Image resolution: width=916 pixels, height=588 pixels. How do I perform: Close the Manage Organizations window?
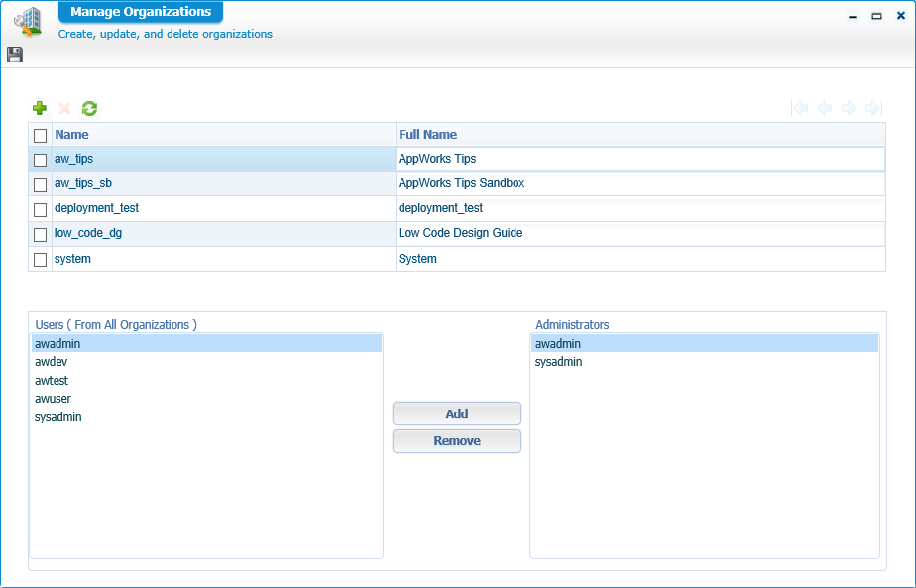click(x=901, y=16)
